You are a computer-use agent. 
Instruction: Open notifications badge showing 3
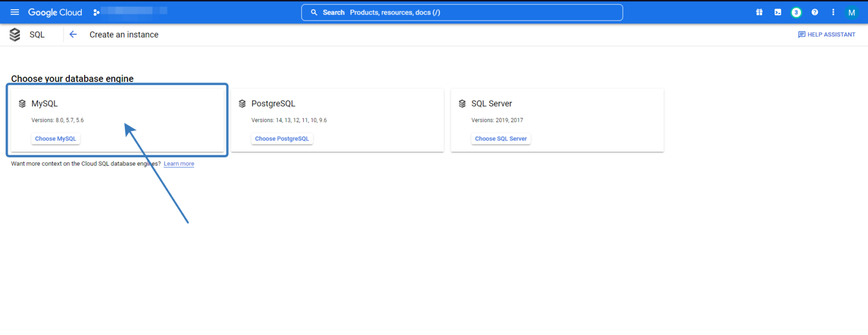tap(796, 12)
